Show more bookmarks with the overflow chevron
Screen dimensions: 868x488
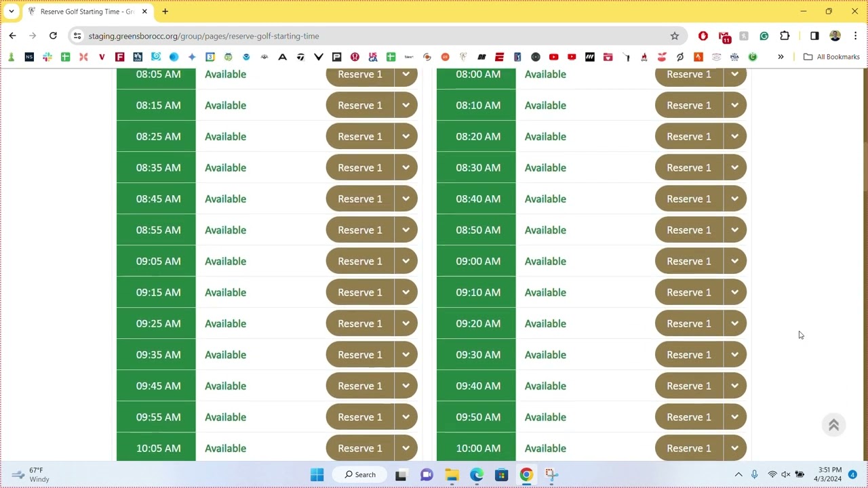781,57
